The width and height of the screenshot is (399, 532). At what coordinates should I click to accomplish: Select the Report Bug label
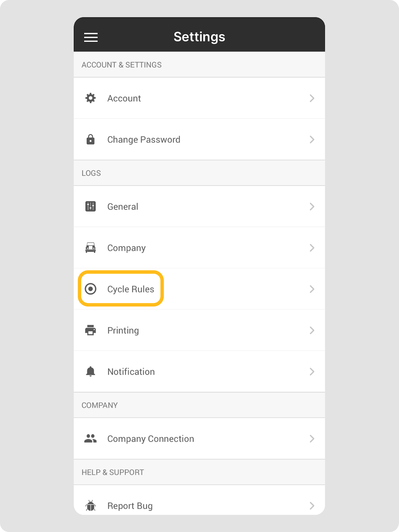[x=130, y=506]
